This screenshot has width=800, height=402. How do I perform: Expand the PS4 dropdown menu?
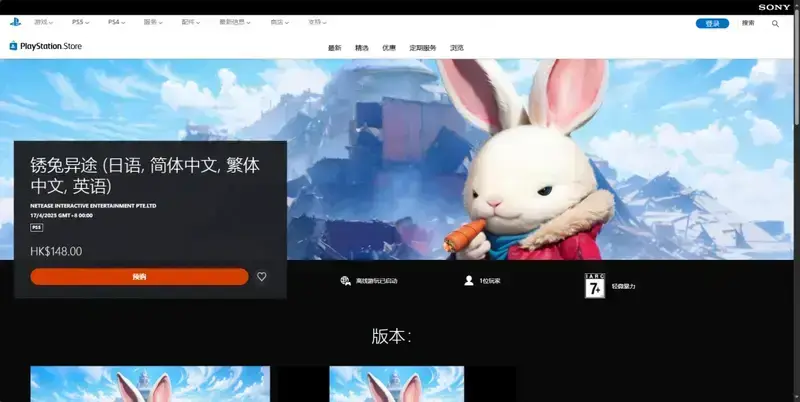[x=118, y=21]
